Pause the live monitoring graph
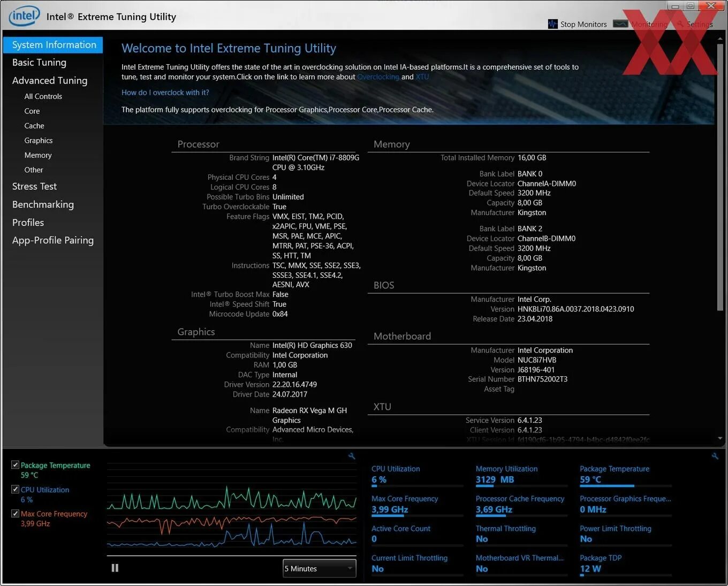The height and width of the screenshot is (586, 728). pyautogui.click(x=115, y=568)
